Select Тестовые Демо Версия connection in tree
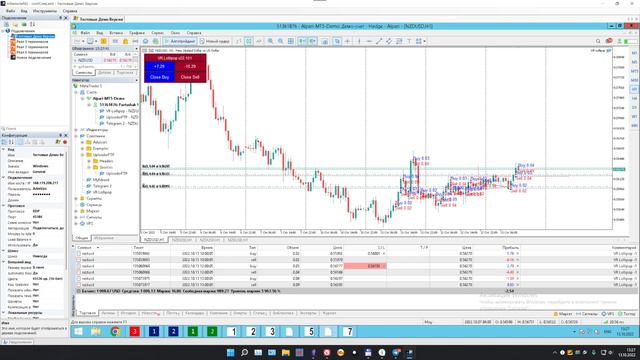This screenshot has width=640, height=360. (35, 36)
